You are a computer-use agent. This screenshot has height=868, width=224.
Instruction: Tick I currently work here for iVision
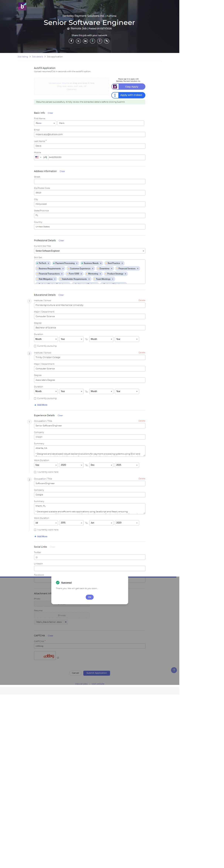coord(35,472)
